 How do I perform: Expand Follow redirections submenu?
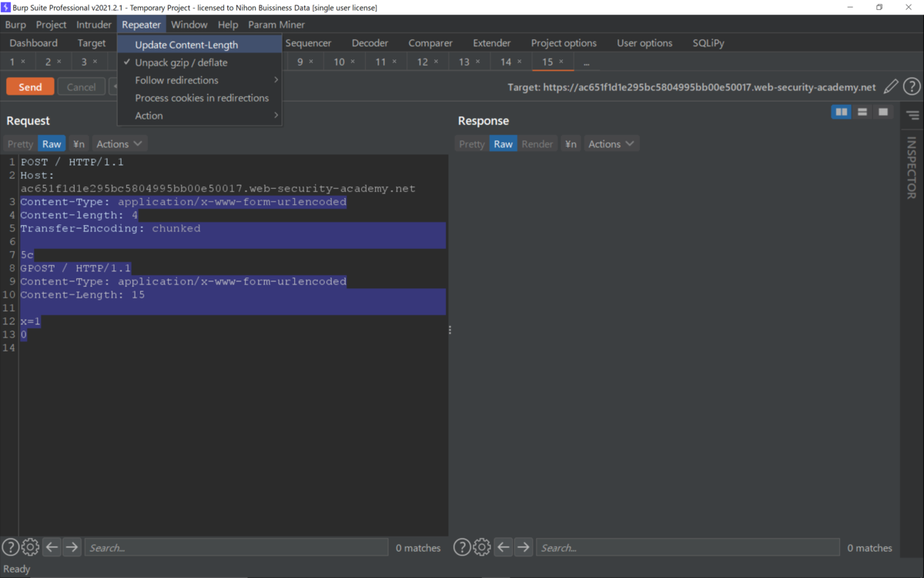[x=199, y=80]
